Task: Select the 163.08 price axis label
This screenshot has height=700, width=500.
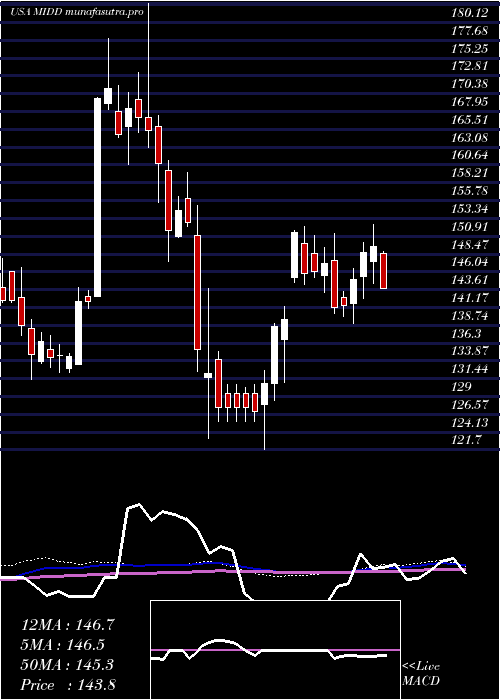Action: [x=470, y=138]
